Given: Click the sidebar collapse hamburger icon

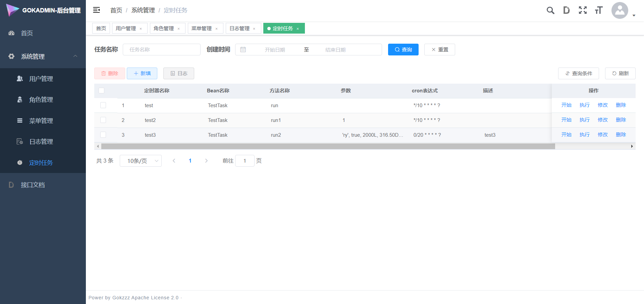Looking at the screenshot, I should point(97,10).
